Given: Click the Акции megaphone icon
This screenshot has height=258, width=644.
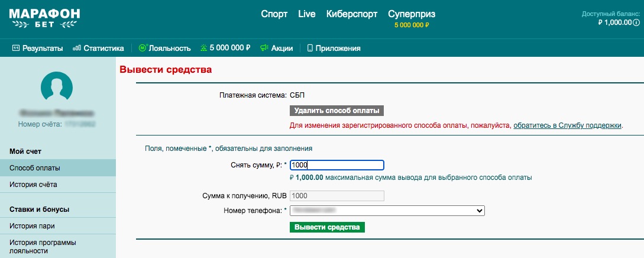Looking at the screenshot, I should [264, 48].
